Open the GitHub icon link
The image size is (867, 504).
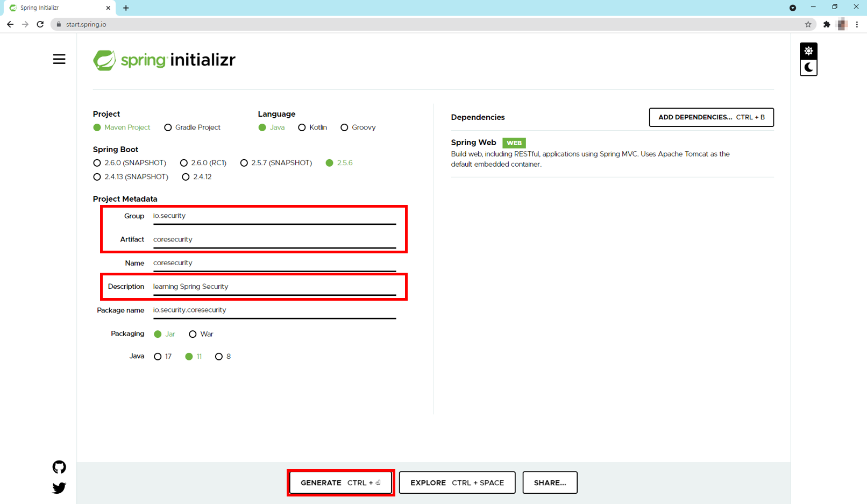click(59, 467)
